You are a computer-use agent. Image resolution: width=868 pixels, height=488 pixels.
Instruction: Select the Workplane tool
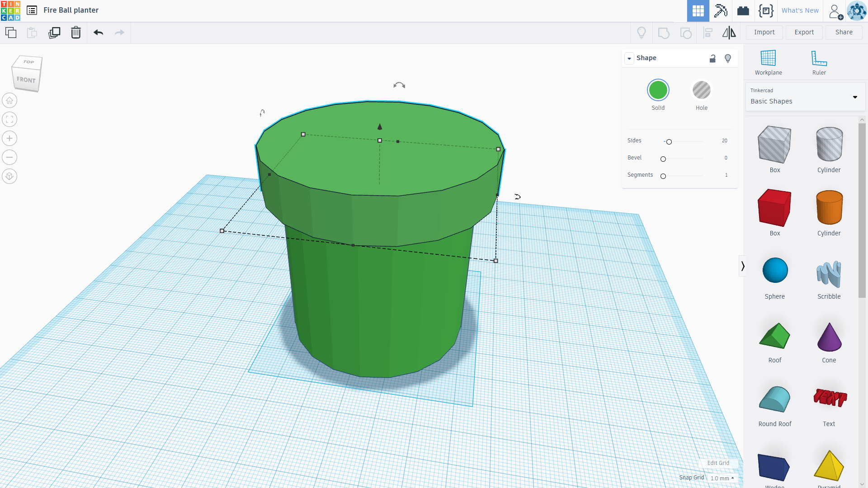pyautogui.click(x=768, y=63)
